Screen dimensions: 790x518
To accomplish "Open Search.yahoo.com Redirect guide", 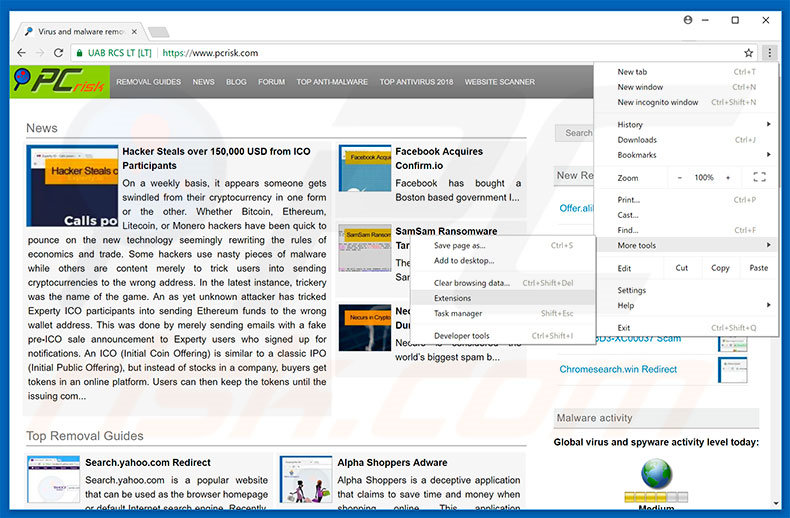I will point(148,462).
